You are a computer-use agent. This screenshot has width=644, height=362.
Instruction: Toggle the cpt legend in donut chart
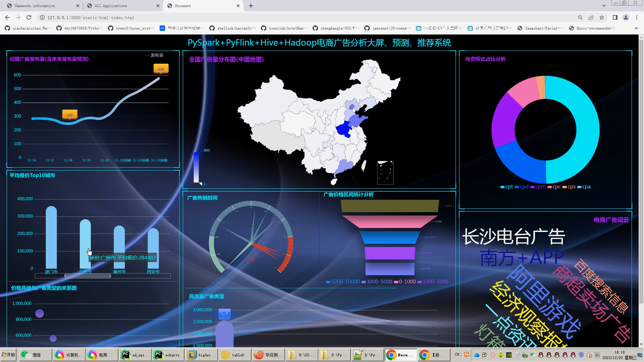pos(506,187)
